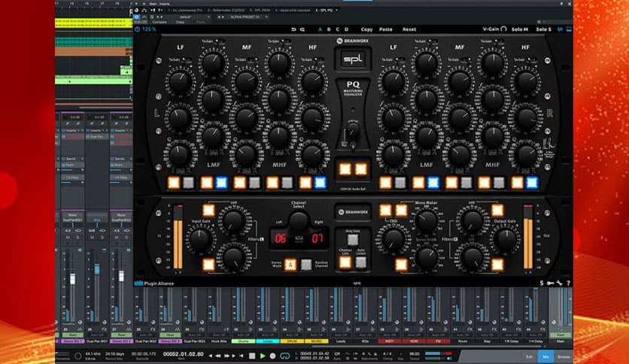The image size is (629, 364).
Task: Select the 3 - SPL IRON insert tab
Action: pos(259,10)
